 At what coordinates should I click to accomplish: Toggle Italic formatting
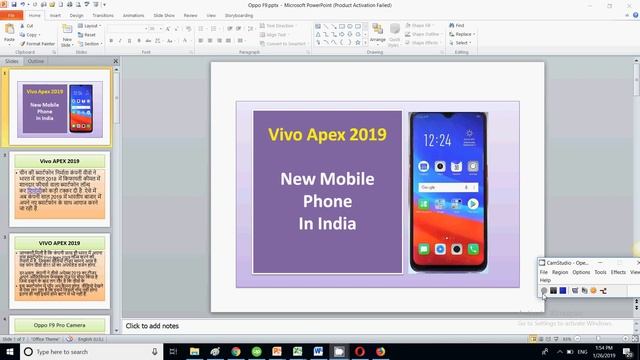click(120, 40)
